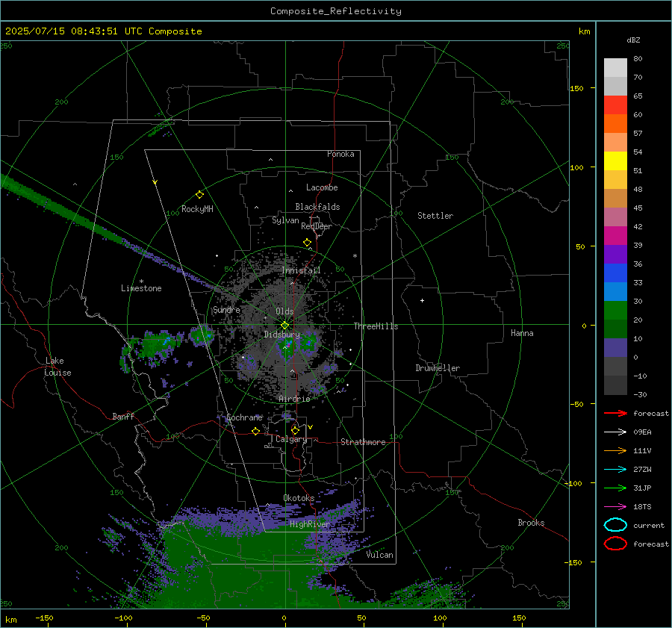This screenshot has height=628, width=672.
Task: Click the Okotoks label
Action: point(299,498)
